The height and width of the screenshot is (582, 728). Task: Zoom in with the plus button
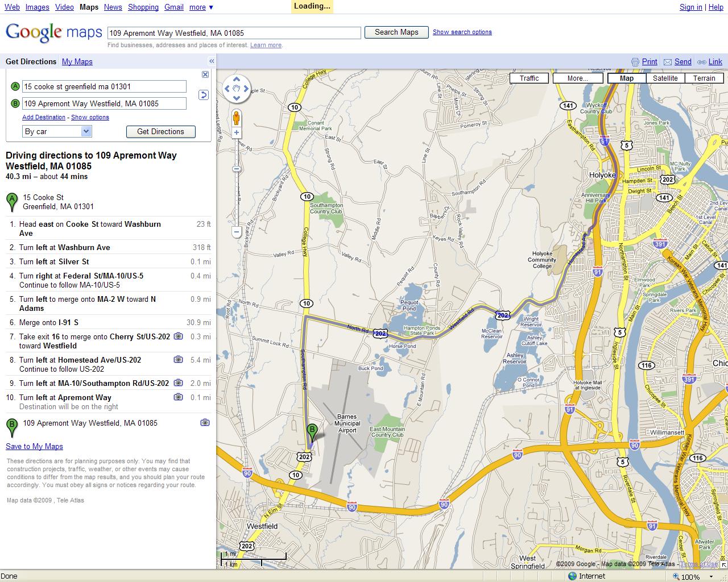click(237, 132)
